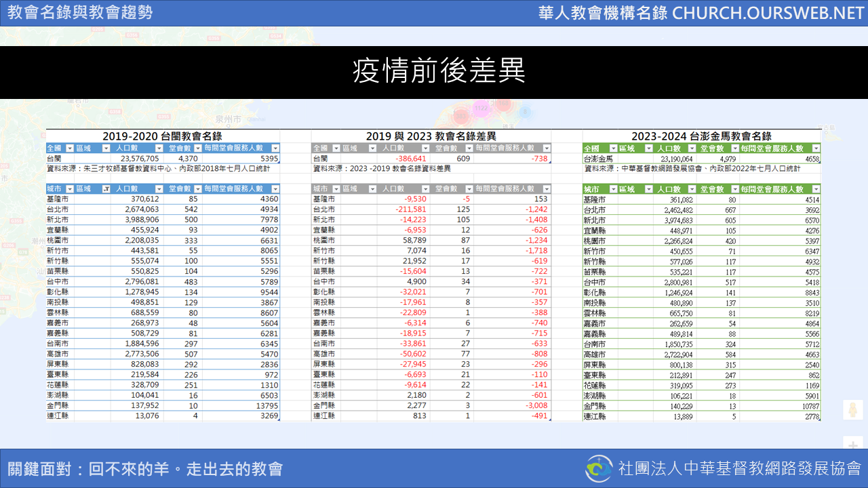Click the red cluster marker on the map
Image resolution: width=868 pixels, height=488 pixels.
coord(503,104)
